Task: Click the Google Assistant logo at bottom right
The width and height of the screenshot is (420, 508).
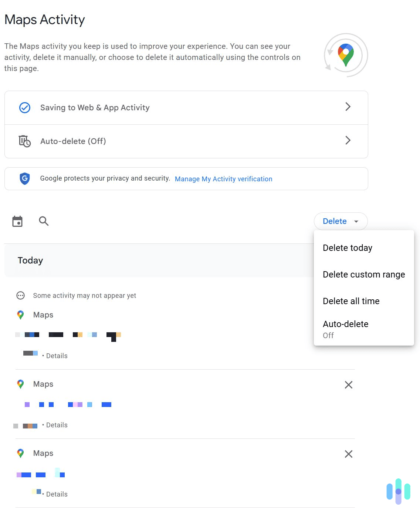Action: coord(398,492)
